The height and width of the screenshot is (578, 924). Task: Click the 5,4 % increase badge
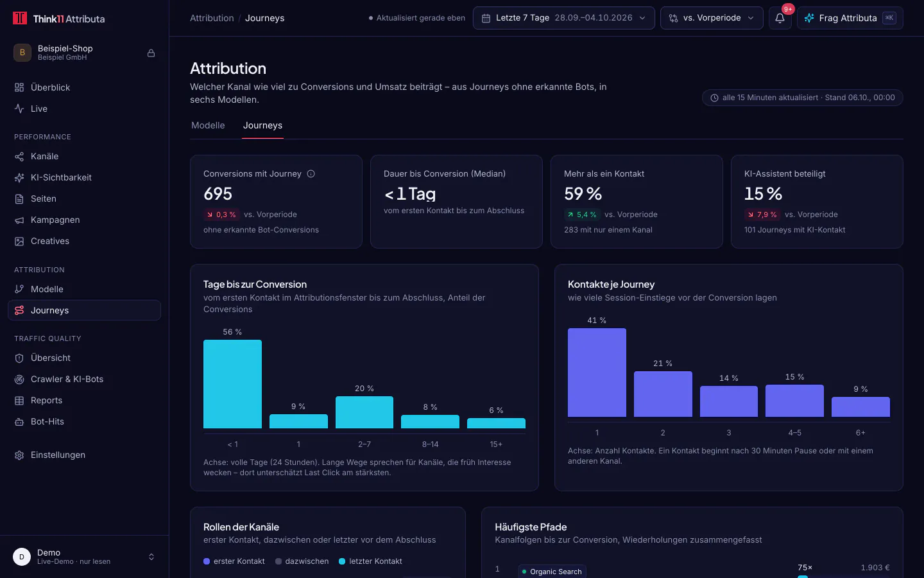tap(581, 215)
